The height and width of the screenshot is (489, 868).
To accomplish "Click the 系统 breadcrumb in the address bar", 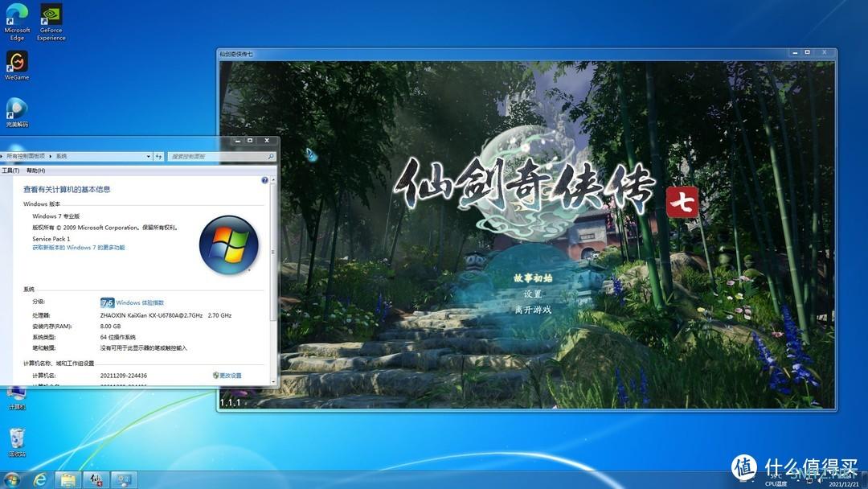I will click(x=61, y=157).
